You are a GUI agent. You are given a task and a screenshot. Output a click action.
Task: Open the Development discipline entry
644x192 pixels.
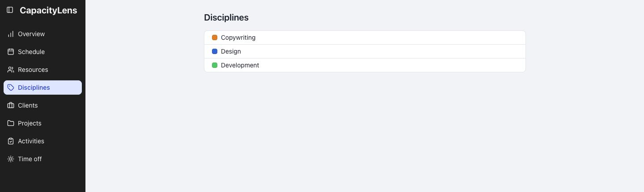coord(365,65)
